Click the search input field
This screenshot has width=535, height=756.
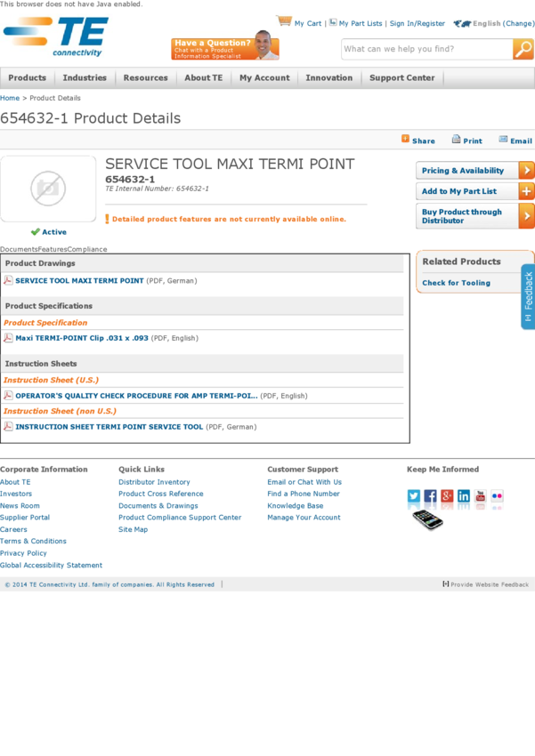click(426, 50)
